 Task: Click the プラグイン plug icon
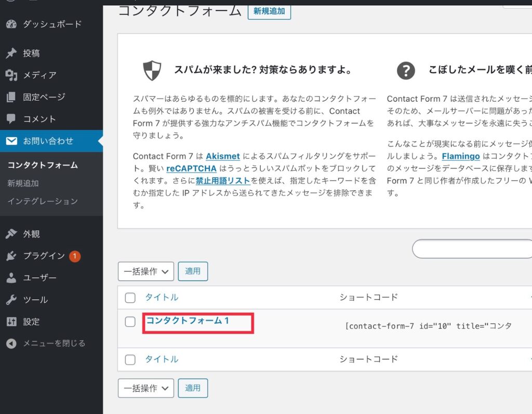(x=11, y=256)
